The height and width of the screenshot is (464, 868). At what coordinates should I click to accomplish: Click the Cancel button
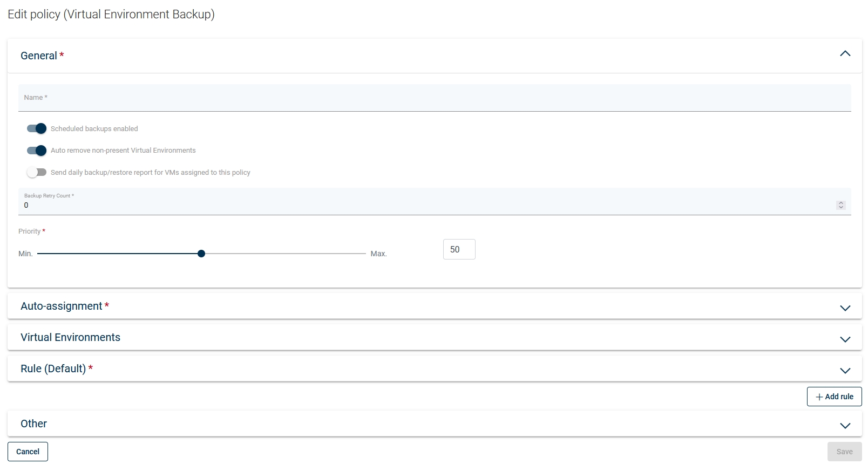(28, 452)
